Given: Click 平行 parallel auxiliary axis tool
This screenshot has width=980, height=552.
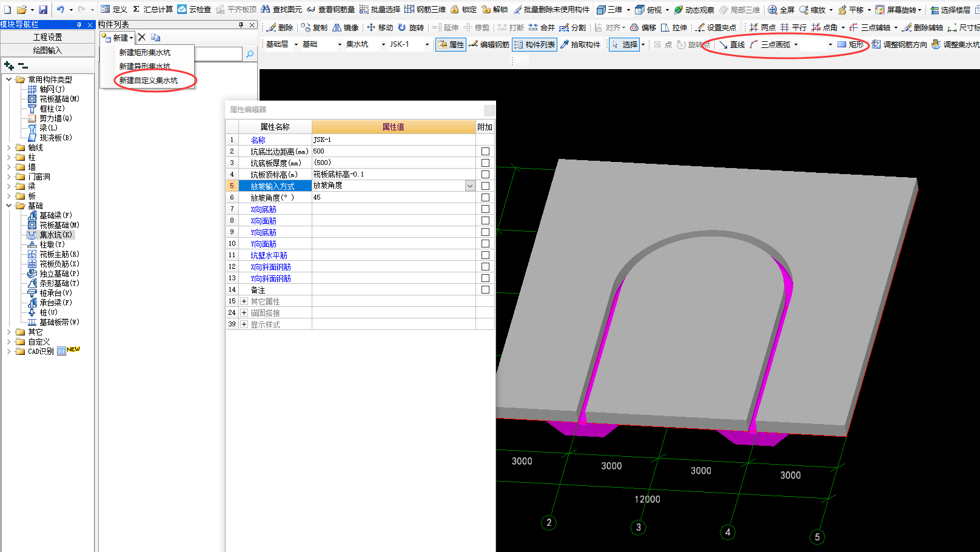Looking at the screenshot, I should [793, 27].
